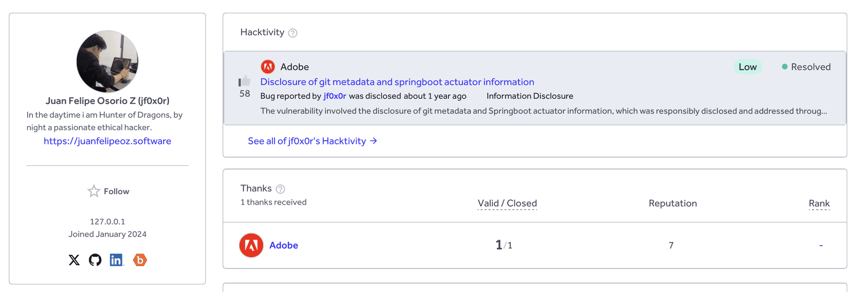Viewport: 868px width, 292px height.
Task: Open the GitHub profile icon
Action: tap(95, 260)
